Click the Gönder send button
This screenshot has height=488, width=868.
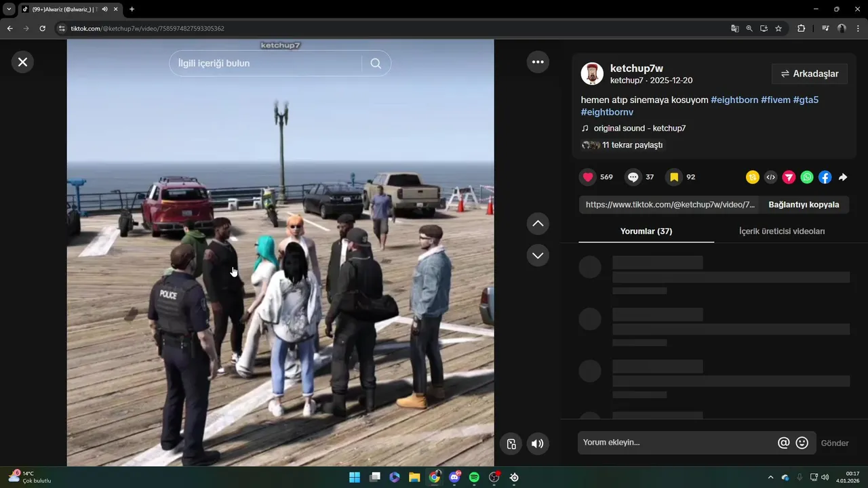pyautogui.click(x=835, y=443)
